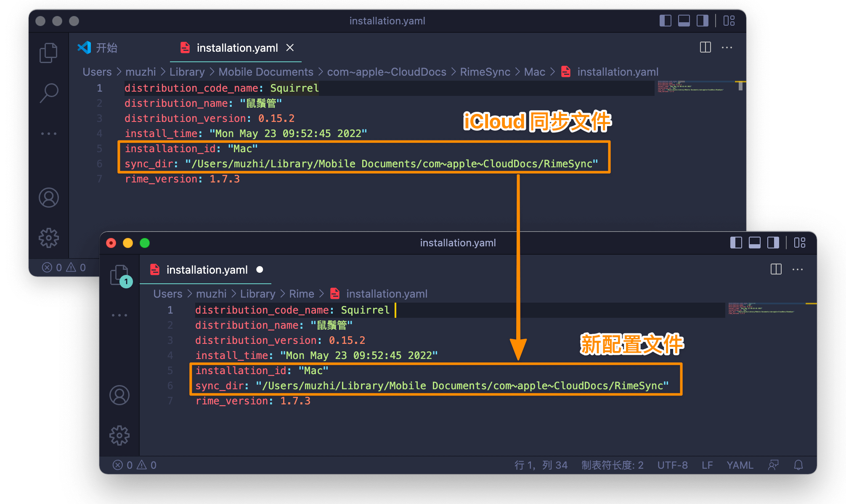Click RimeSync breadcrumb in back window

[x=485, y=72]
